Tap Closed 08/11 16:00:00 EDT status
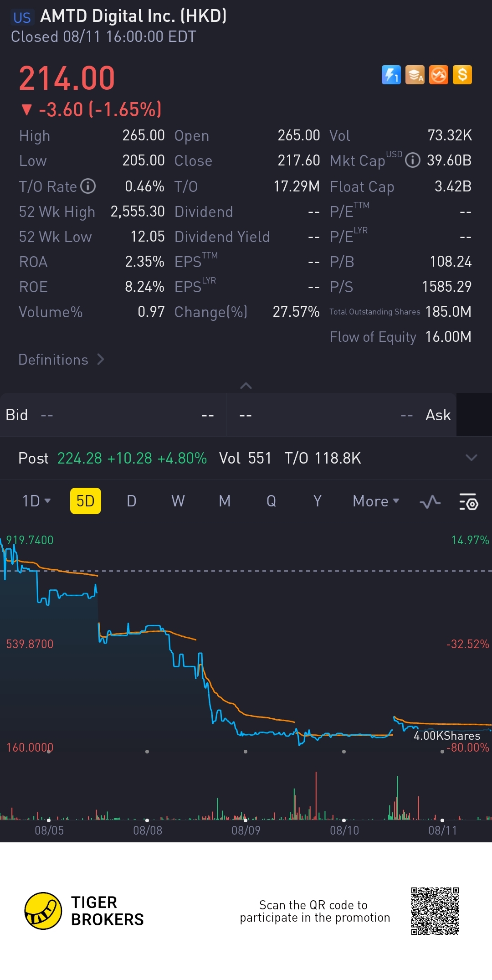492x980 pixels. (103, 37)
